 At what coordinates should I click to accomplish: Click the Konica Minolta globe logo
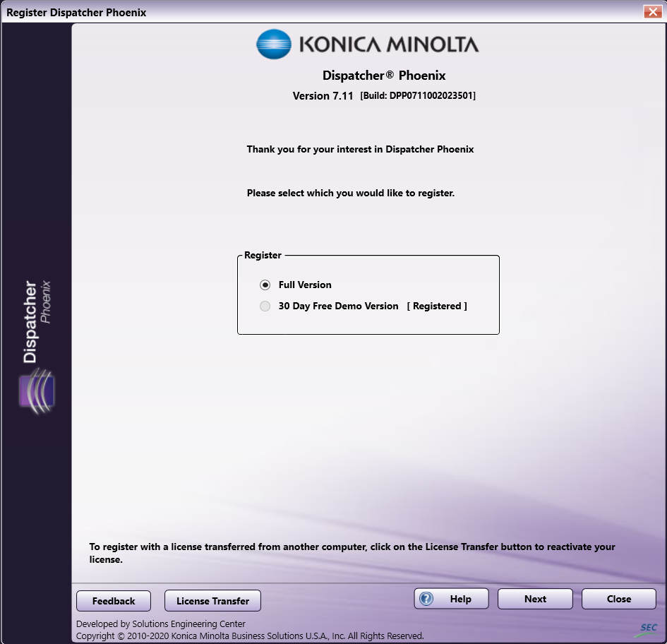(274, 44)
